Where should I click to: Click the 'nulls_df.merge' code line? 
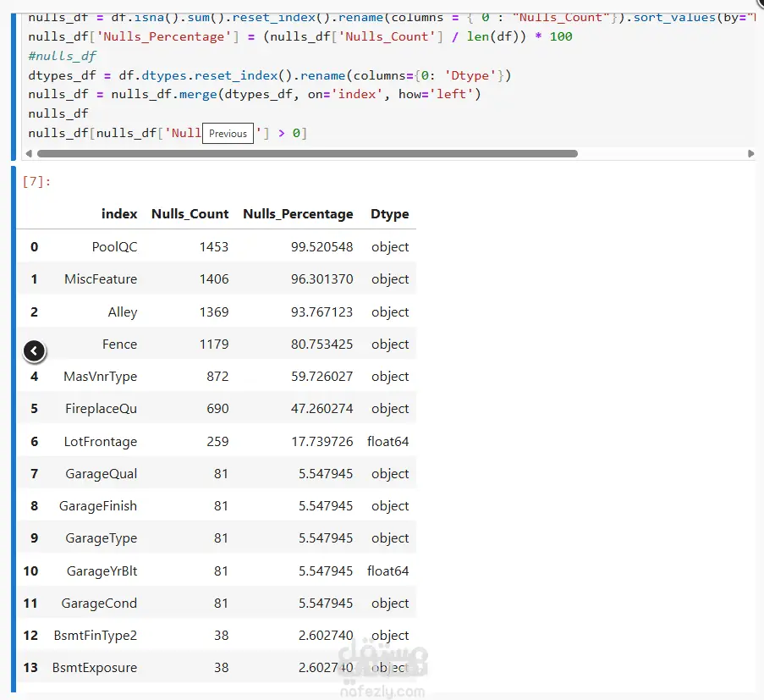(255, 94)
